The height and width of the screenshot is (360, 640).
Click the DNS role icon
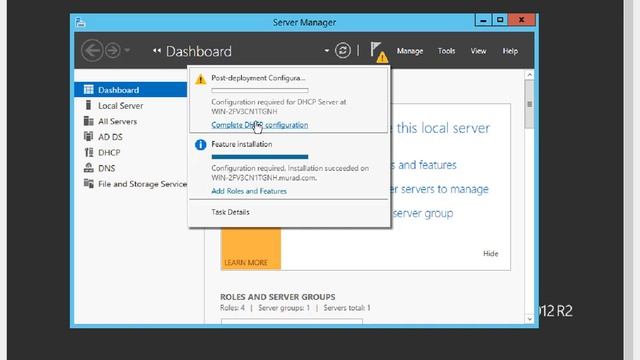[x=89, y=168]
